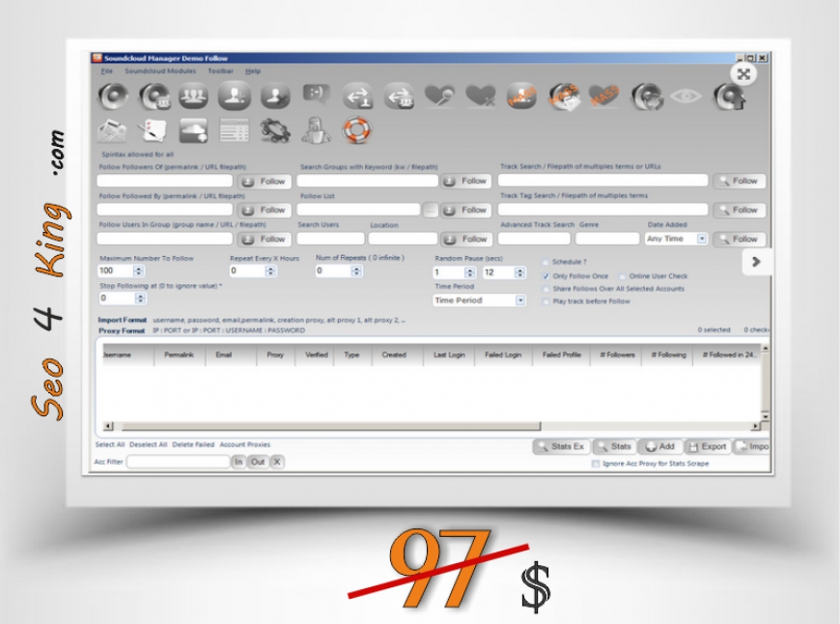Screen dimensions: 840x624
Task: Adjust the Maximum Number To Follow spinner arrows
Action: [139, 270]
